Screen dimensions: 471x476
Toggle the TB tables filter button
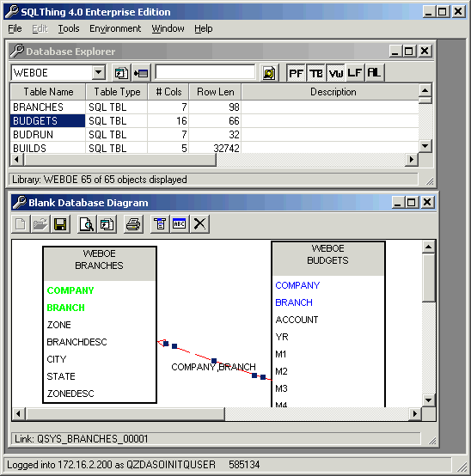(315, 73)
